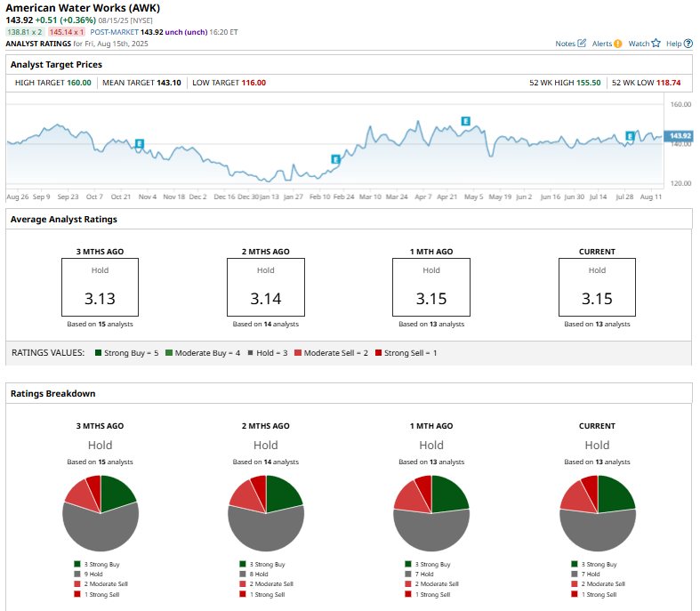This screenshot has height=611, width=700.
Task: Click the Average Analyst Ratings heading
Action: (x=64, y=219)
